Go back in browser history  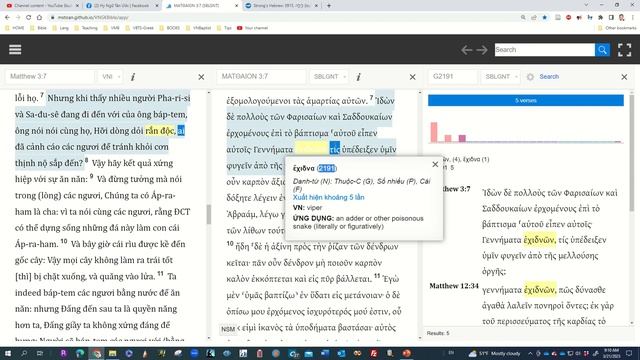click(7, 18)
